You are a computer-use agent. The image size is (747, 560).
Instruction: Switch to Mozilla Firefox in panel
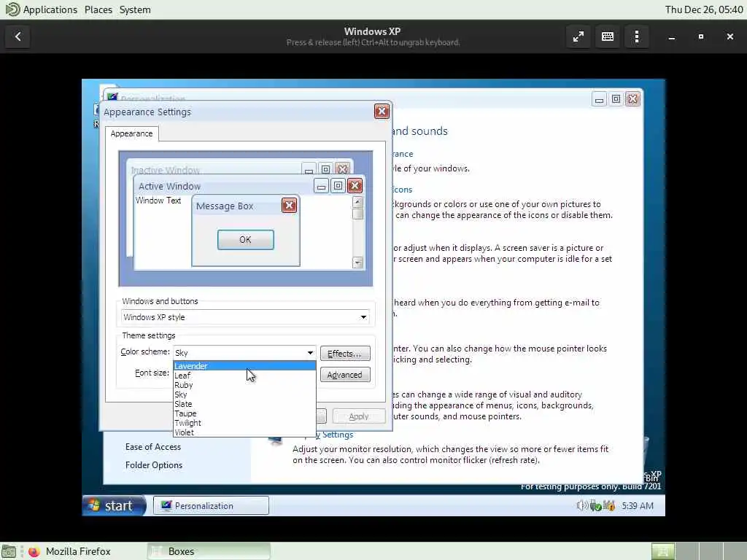point(69,551)
